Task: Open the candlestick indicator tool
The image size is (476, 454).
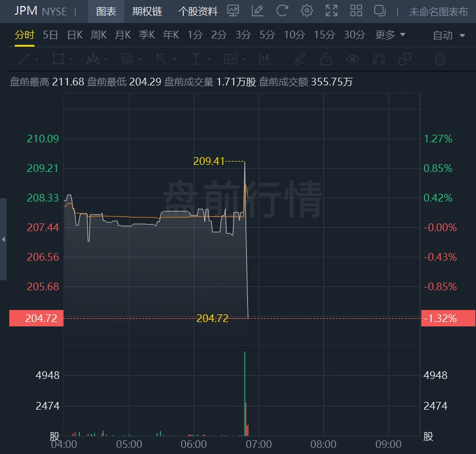Action: coord(265,59)
